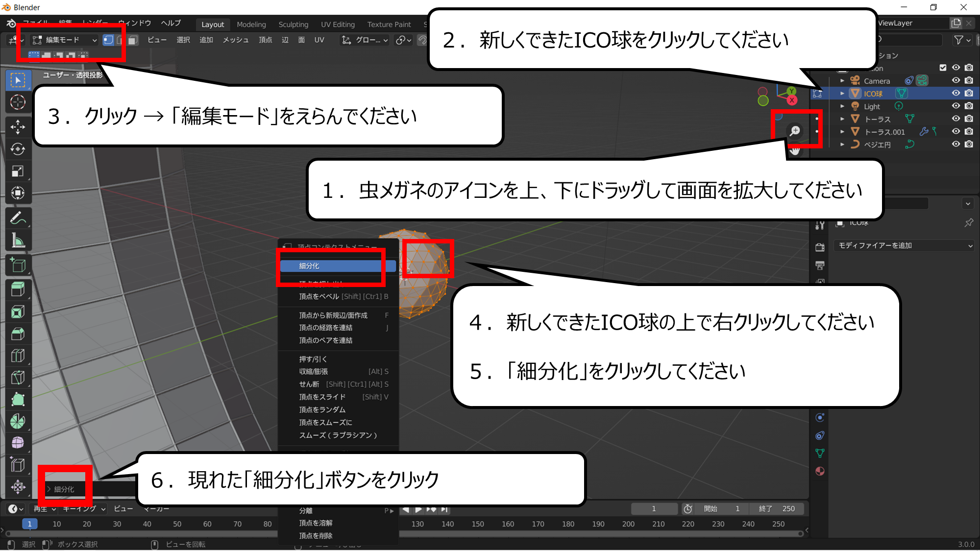Open モディファイアーを追加 dropdown
980x551 pixels.
[x=905, y=245]
